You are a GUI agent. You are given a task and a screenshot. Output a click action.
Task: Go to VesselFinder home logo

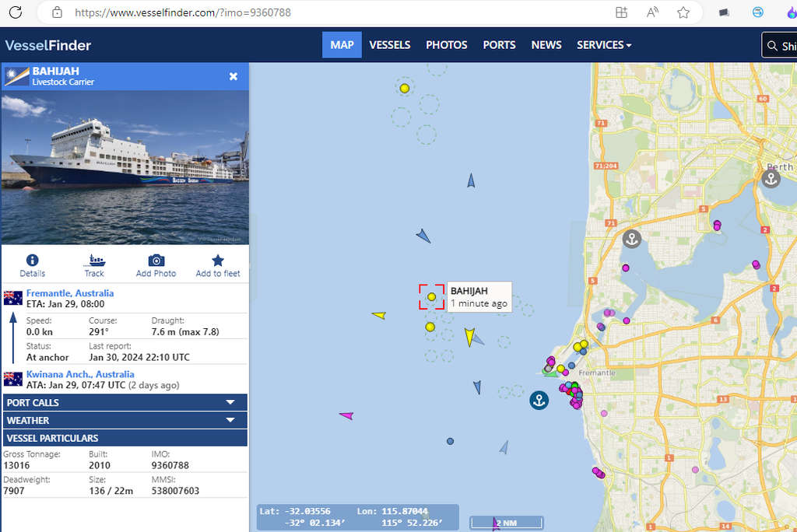pos(48,45)
